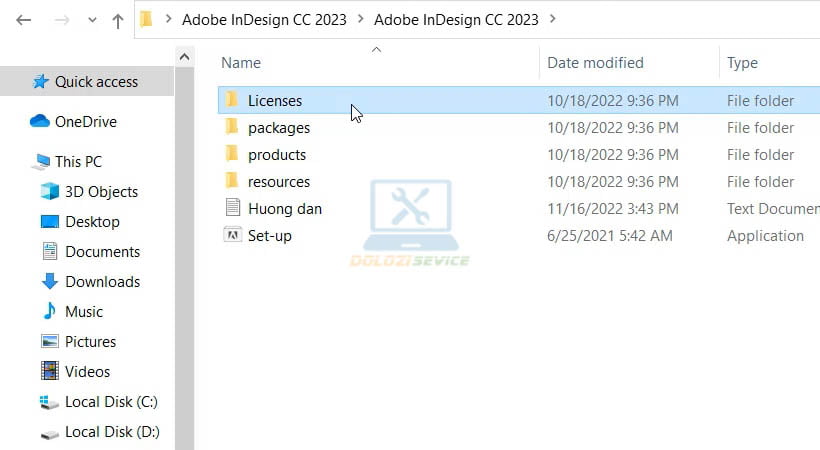This screenshot has width=820, height=450.
Task: Expand the breadcrumb chevron at the path end
Action: pos(554,20)
